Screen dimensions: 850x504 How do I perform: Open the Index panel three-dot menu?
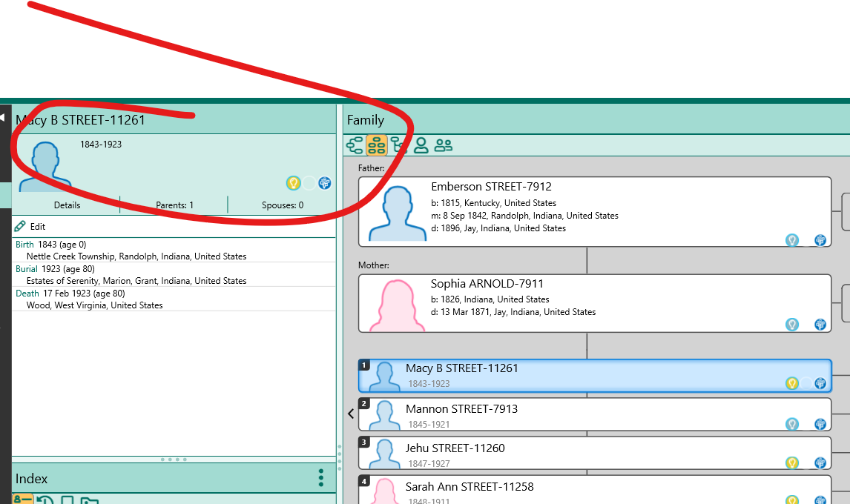321,478
